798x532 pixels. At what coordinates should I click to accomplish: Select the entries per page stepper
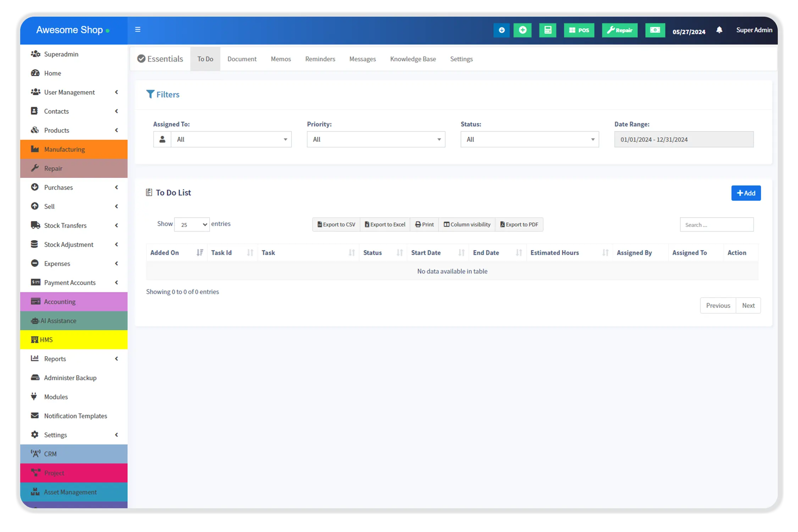191,225
